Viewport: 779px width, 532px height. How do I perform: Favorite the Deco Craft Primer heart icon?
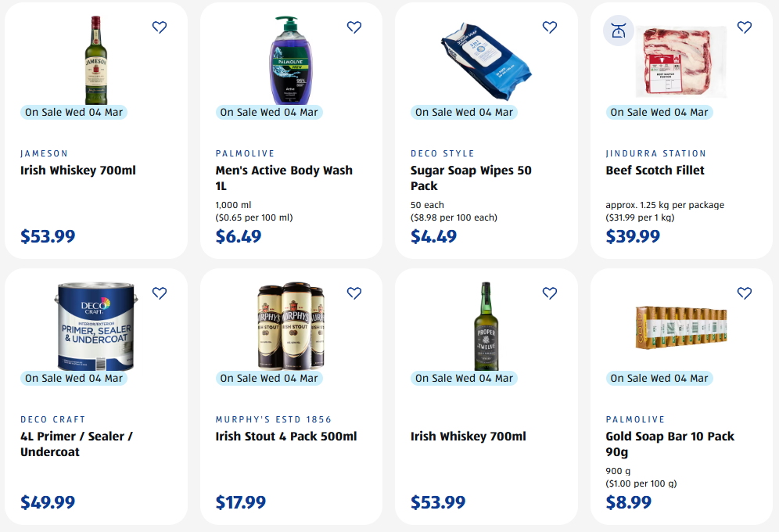[160, 293]
